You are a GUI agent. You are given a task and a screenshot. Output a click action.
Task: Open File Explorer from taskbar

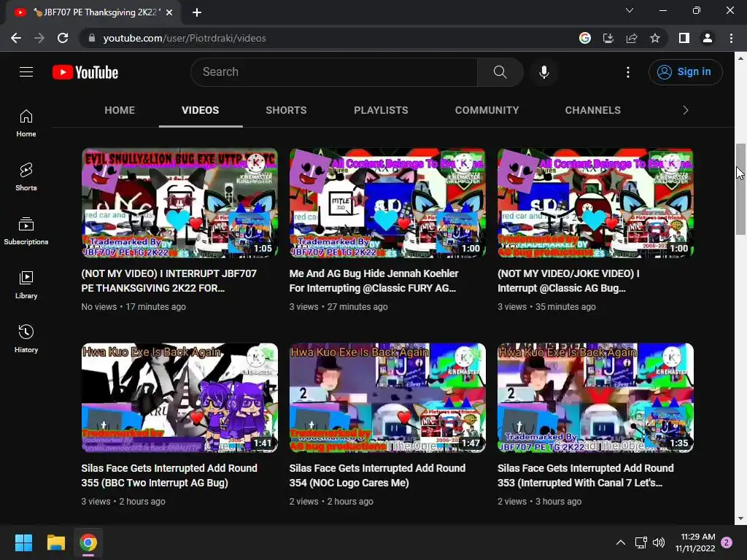coord(55,542)
